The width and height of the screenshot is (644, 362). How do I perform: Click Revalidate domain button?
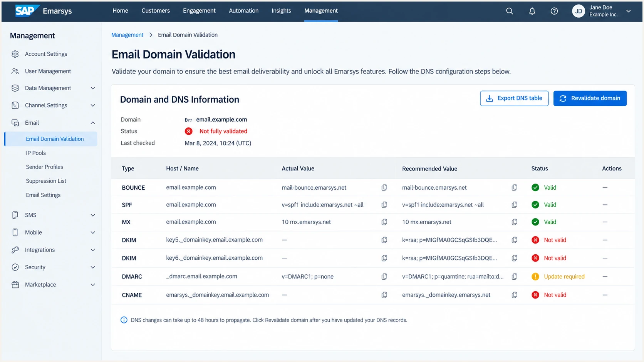tap(590, 98)
